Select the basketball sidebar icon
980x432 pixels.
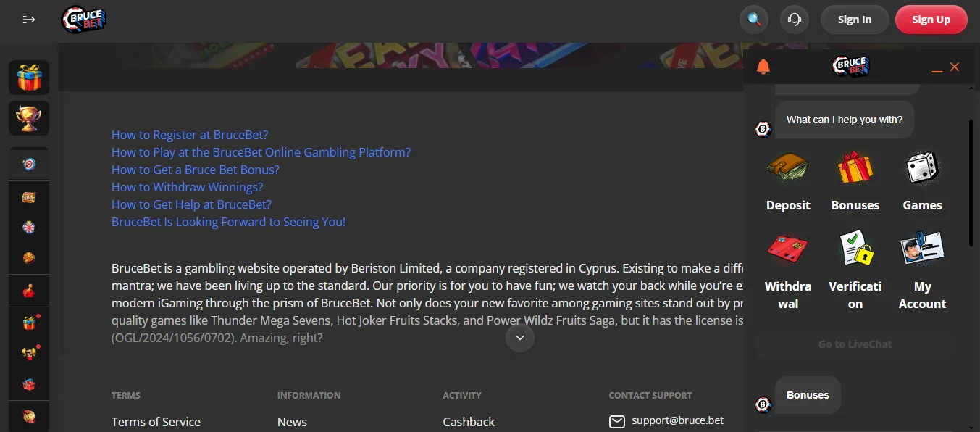click(x=29, y=258)
